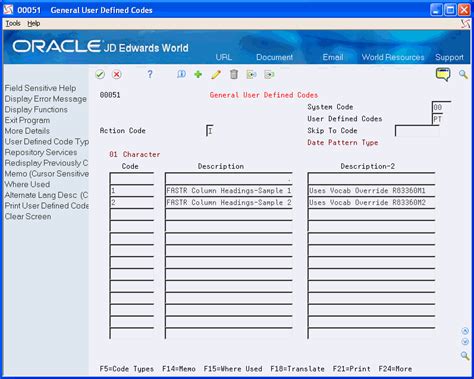Click the Email banner link
This screenshot has width=474, height=379.
(x=333, y=57)
